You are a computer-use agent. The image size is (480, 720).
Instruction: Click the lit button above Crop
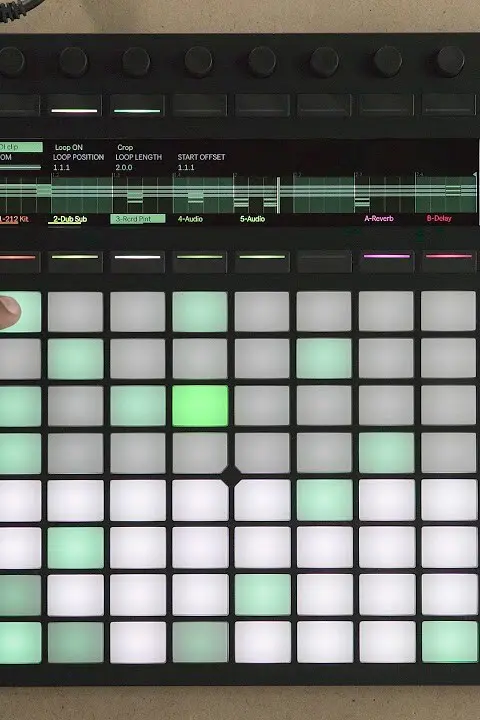click(137, 106)
